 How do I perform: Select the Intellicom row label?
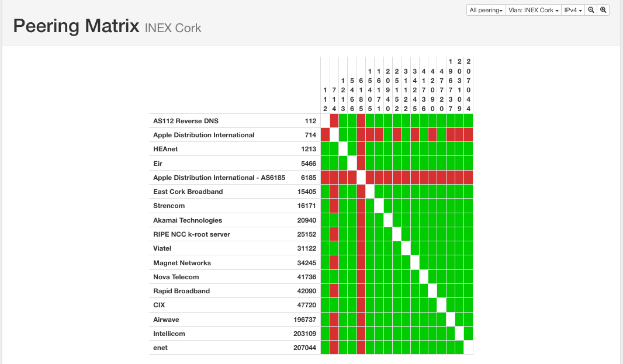coord(169,334)
